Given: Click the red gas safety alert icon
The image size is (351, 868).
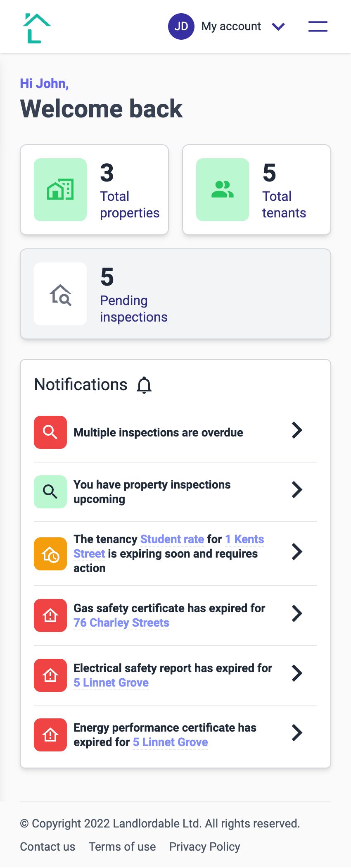Looking at the screenshot, I should pyautogui.click(x=50, y=615).
